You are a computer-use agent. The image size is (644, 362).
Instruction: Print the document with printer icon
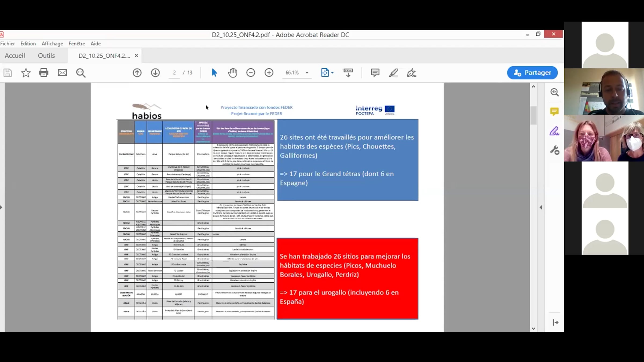point(44,73)
